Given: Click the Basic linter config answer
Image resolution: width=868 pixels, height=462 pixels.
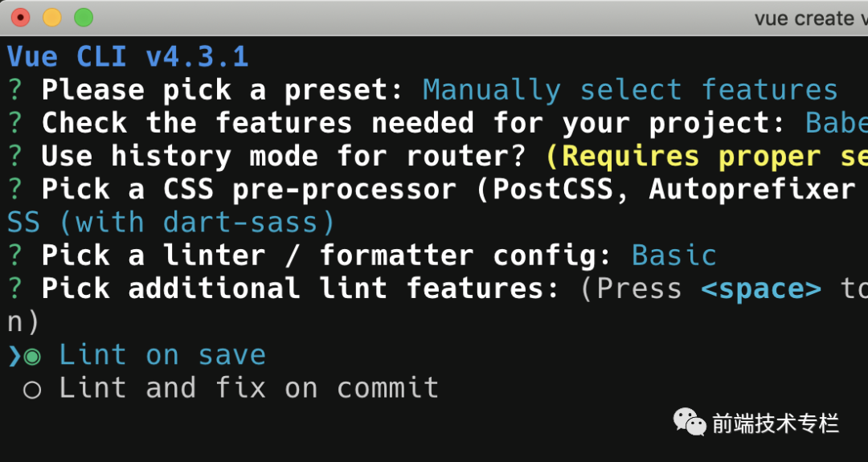Looking at the screenshot, I should (x=674, y=256).
